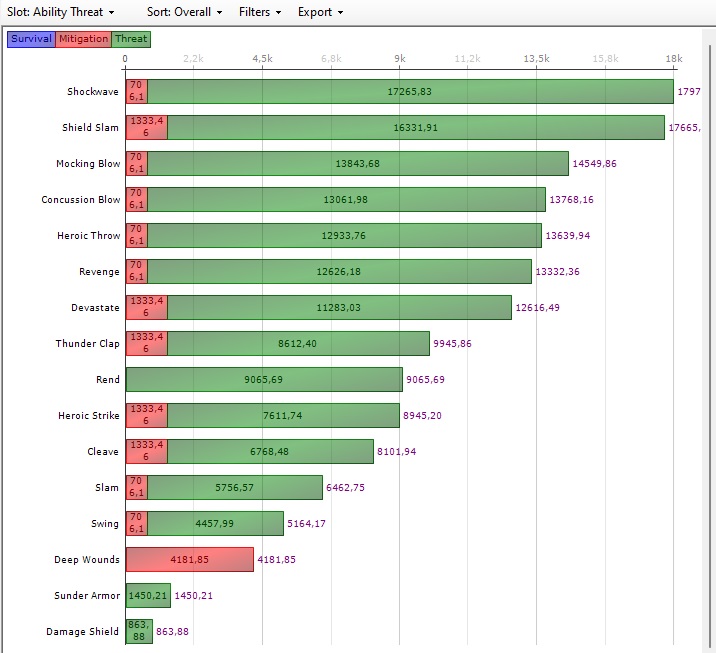Click the Concussion Blow total 13768,16

pos(571,200)
